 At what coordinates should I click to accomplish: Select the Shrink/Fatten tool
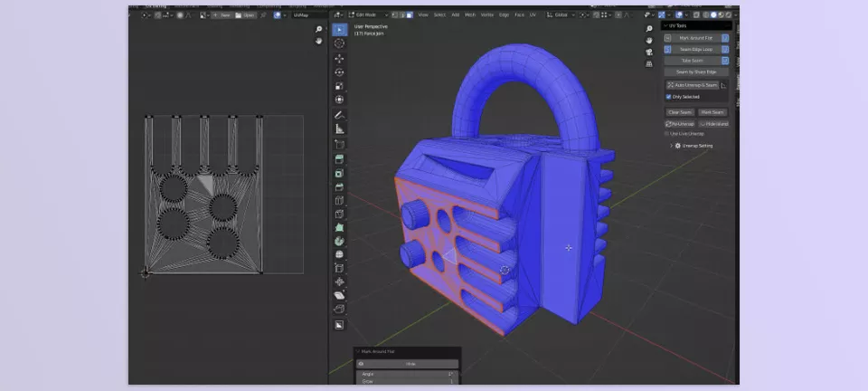(x=339, y=281)
